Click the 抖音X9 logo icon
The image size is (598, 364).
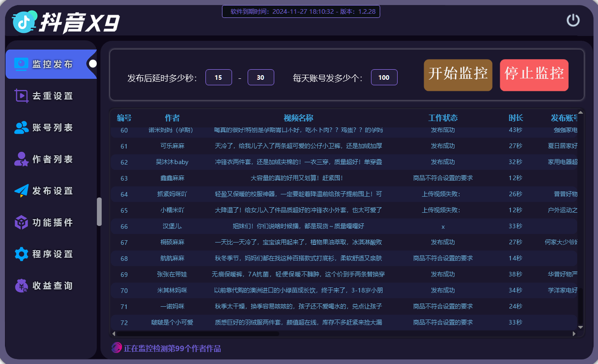pyautogui.click(x=25, y=21)
